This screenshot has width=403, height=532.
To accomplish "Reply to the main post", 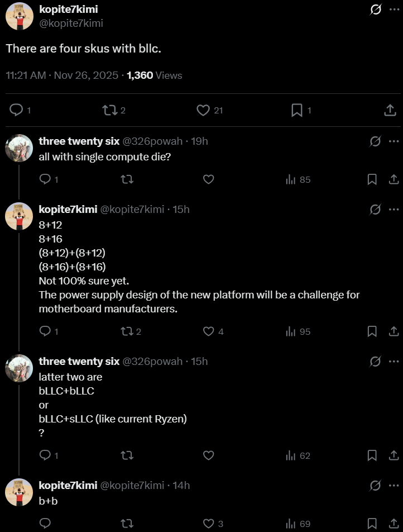I will [x=17, y=111].
